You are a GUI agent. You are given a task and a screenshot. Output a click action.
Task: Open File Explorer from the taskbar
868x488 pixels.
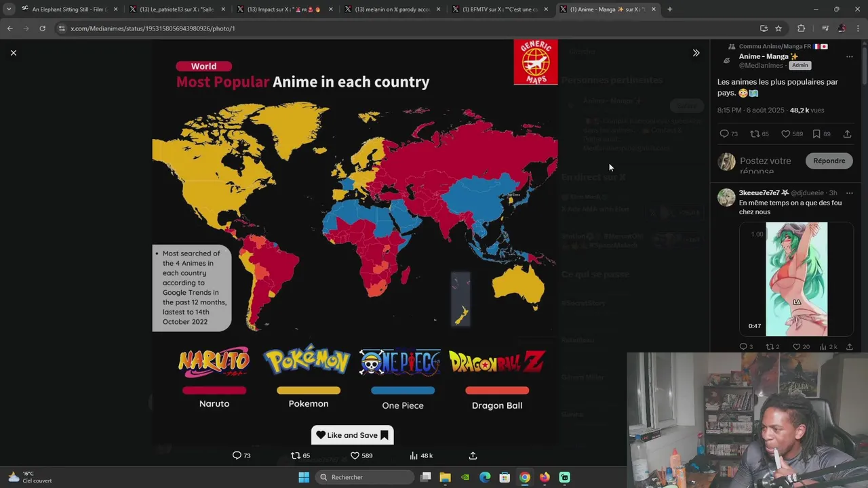coord(445,477)
